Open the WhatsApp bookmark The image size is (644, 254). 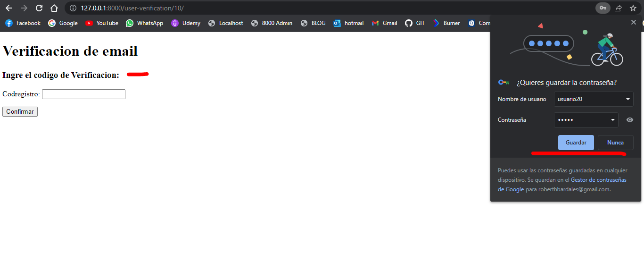(x=144, y=23)
